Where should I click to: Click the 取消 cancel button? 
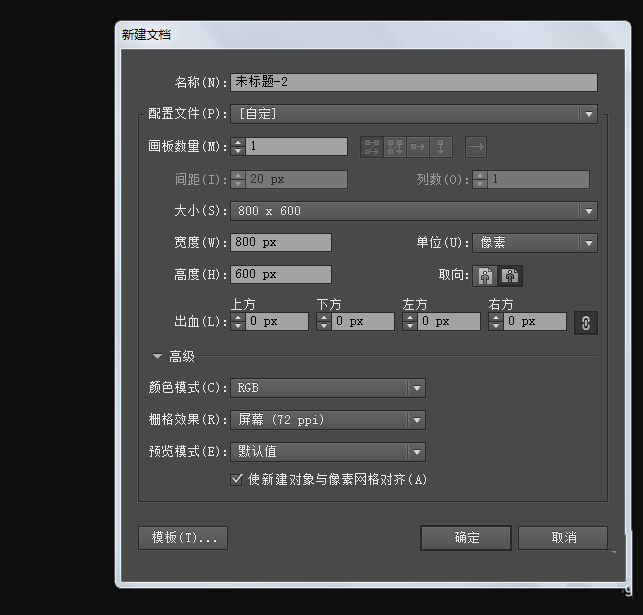[x=563, y=538]
